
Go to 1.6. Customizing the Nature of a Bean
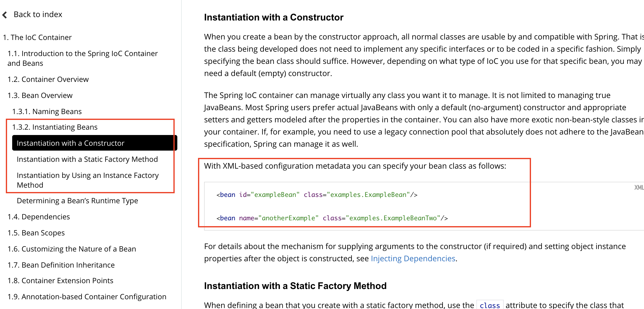(x=72, y=249)
